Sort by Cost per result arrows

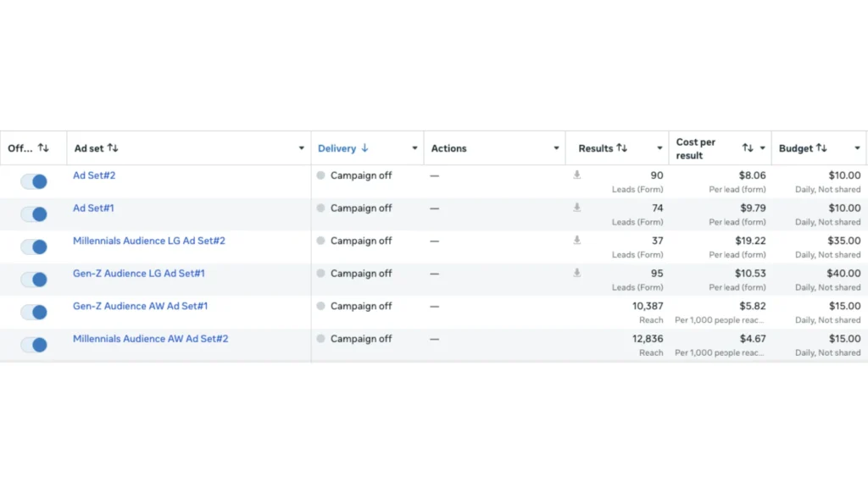point(748,147)
